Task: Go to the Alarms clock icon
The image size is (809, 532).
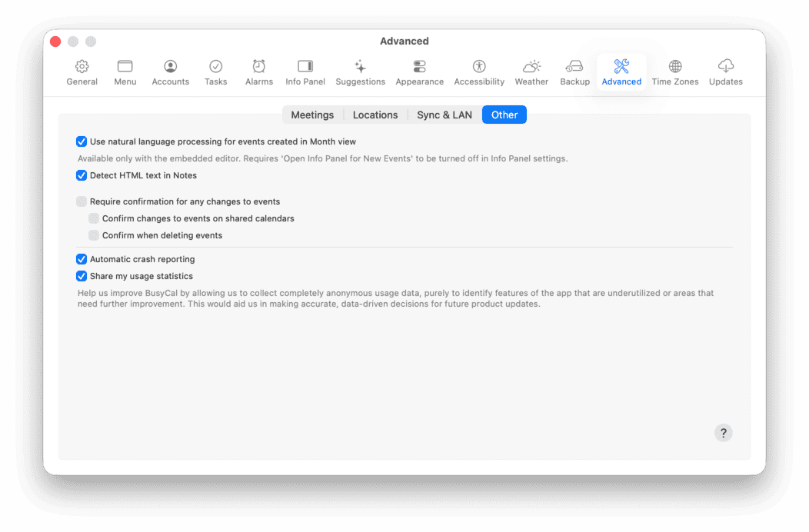Action: tap(259, 67)
